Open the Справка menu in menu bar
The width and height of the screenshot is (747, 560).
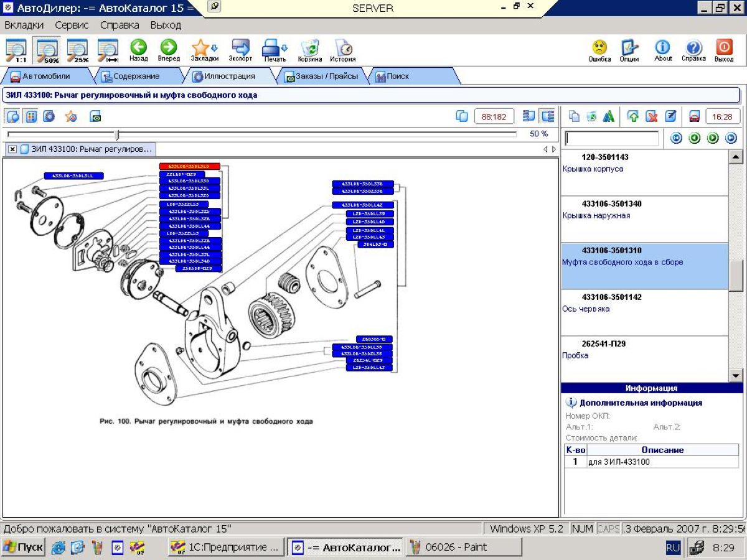(x=120, y=26)
